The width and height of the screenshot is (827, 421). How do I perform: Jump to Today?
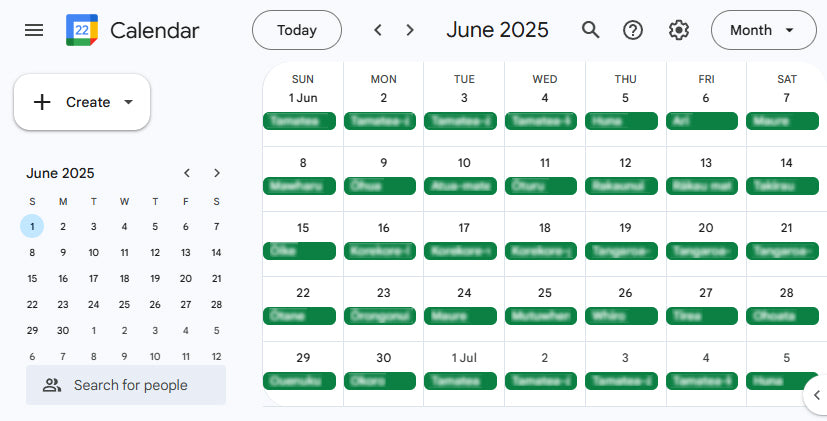pos(297,30)
